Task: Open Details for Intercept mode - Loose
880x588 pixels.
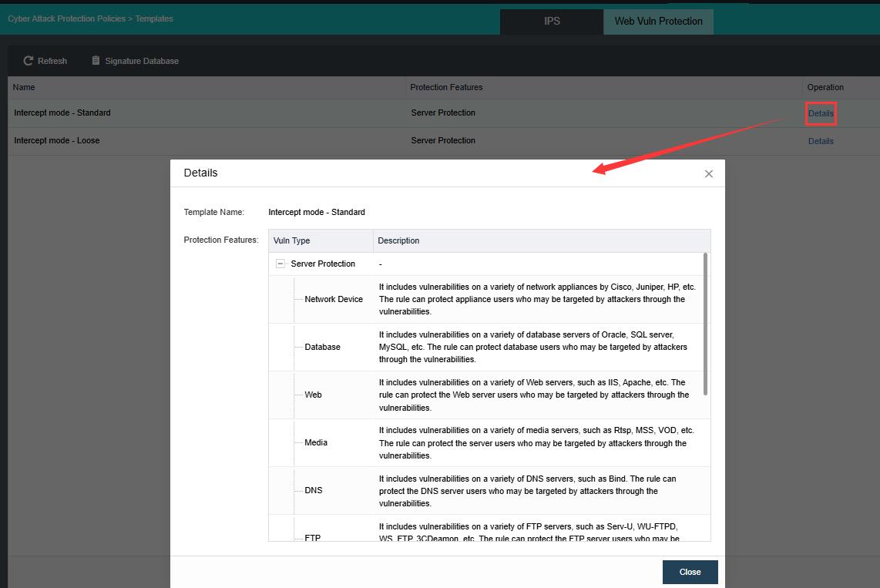Action: [x=821, y=141]
